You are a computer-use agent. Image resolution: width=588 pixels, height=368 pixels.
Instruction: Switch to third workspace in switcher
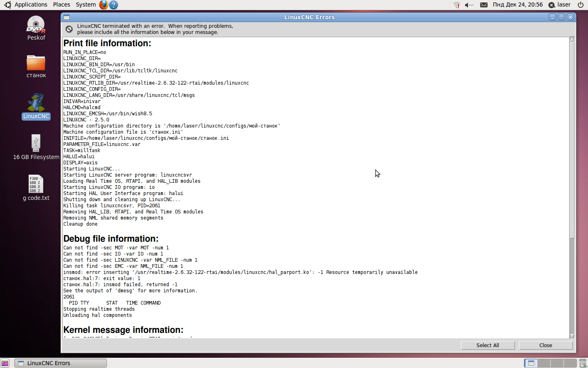click(x=557, y=363)
